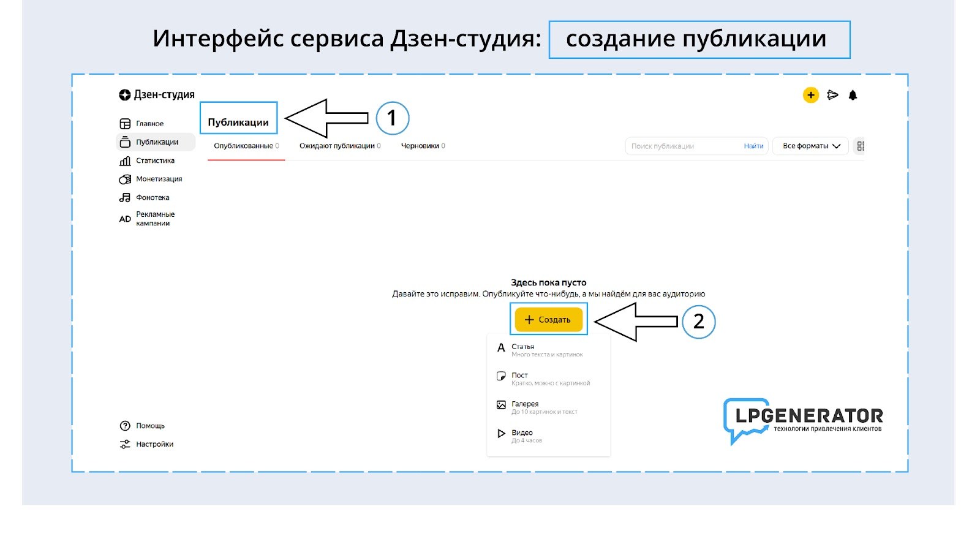Click the Публикации sidebar icon

click(125, 142)
